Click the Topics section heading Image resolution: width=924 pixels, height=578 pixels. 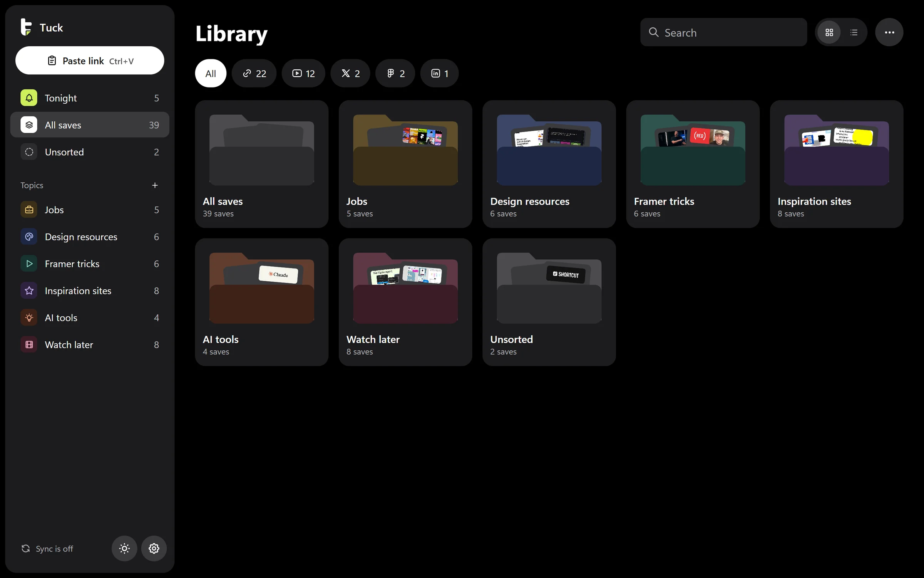pyautogui.click(x=32, y=185)
